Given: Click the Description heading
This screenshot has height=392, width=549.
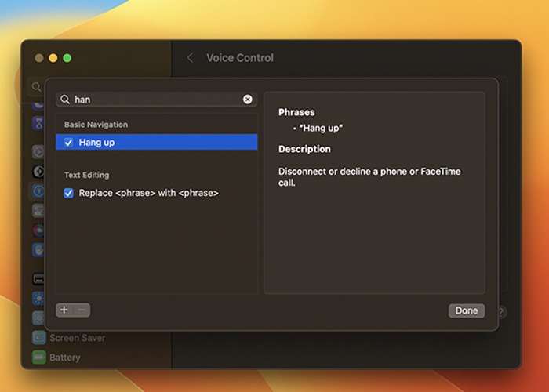Looking at the screenshot, I should click(x=304, y=149).
